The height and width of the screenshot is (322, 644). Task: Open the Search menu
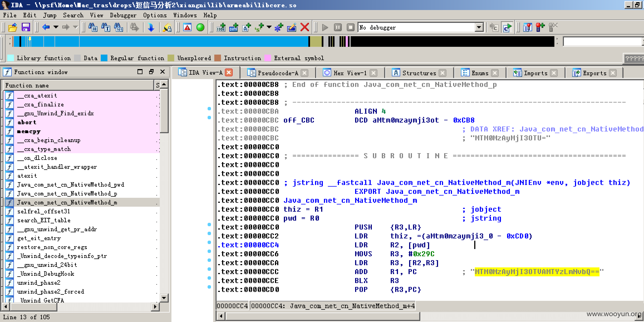click(73, 15)
